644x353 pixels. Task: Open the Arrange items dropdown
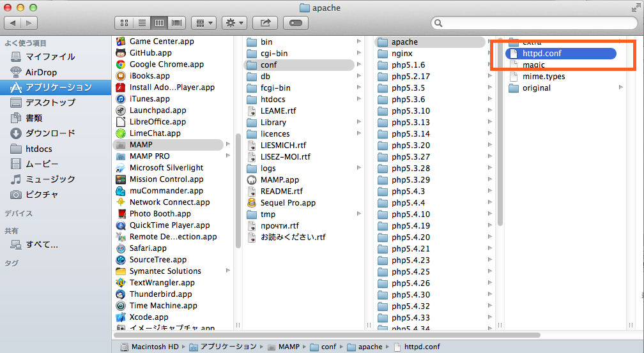click(203, 23)
